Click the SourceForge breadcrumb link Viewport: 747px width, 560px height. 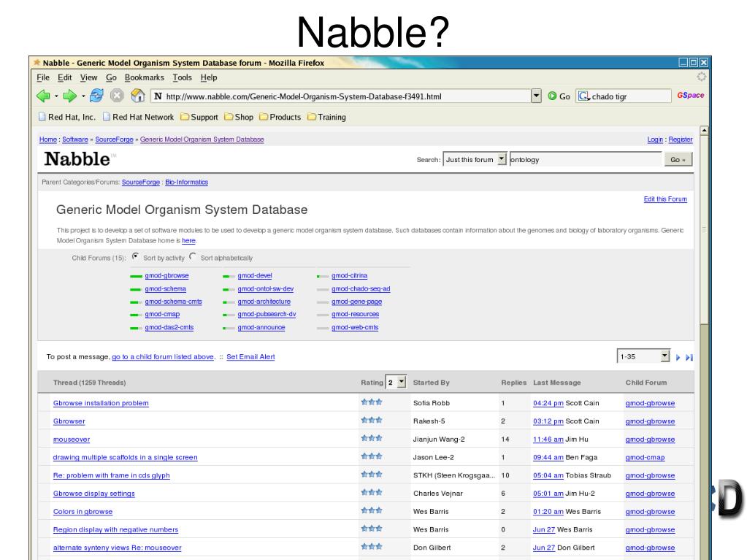click(115, 139)
